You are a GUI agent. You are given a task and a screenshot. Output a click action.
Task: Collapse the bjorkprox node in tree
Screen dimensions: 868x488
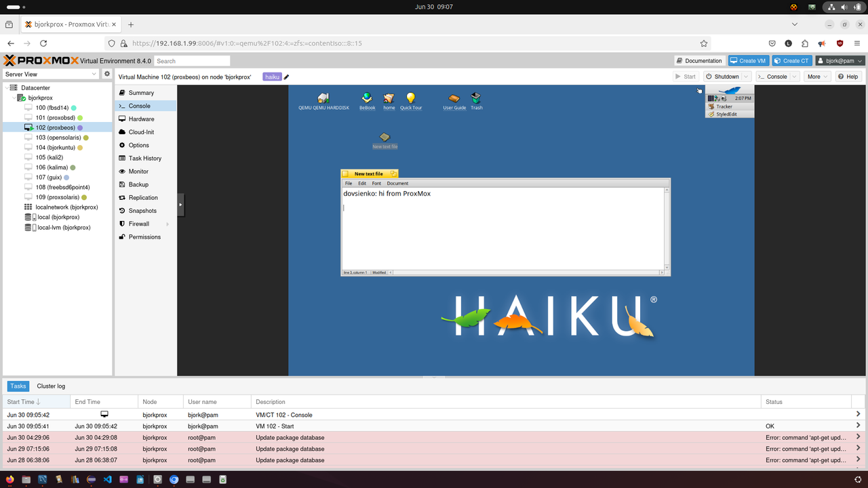click(x=14, y=98)
